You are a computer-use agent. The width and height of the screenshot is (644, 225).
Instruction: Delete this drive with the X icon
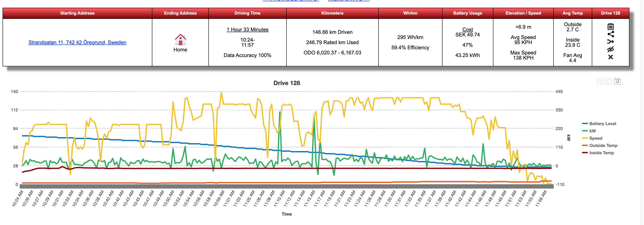point(610,57)
